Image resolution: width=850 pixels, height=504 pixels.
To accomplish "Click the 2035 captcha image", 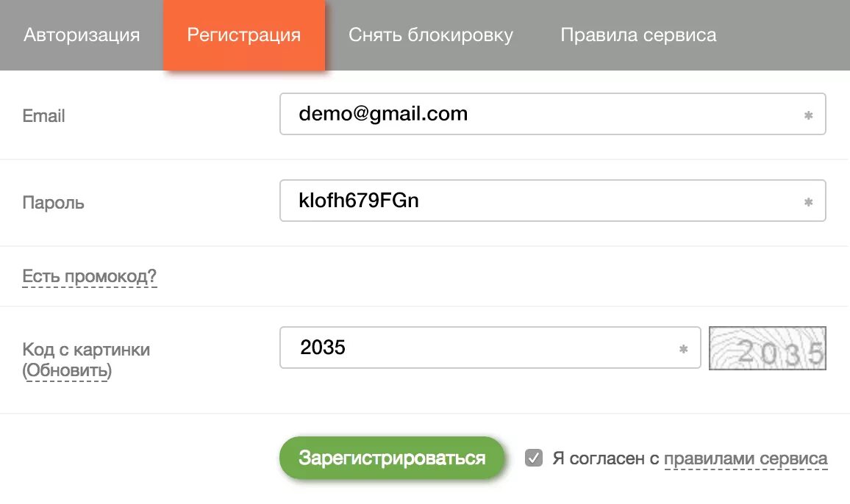I will point(767,348).
